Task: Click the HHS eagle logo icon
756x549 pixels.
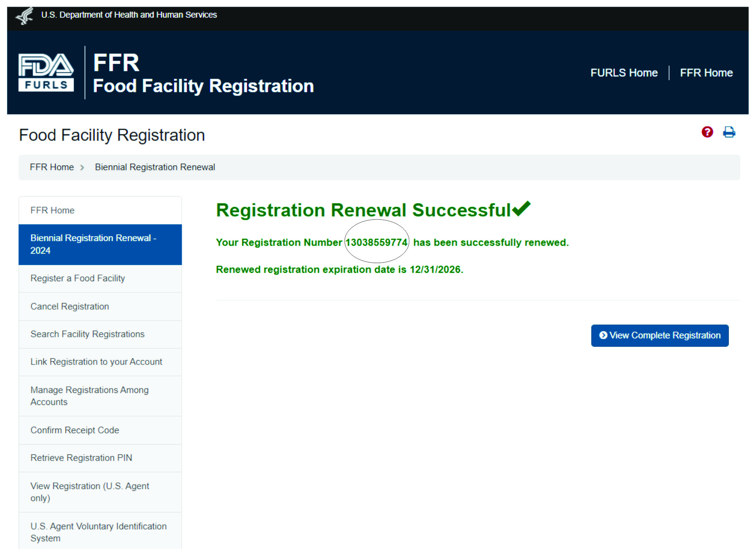Action: tap(25, 16)
